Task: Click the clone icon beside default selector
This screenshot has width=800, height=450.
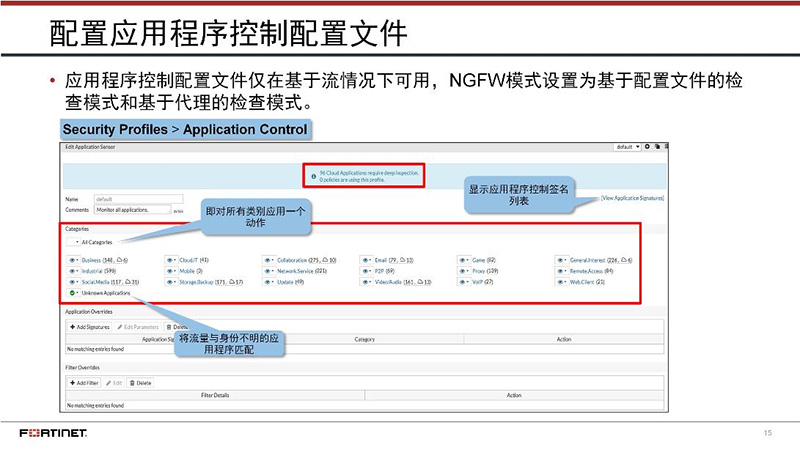Action: (x=657, y=147)
